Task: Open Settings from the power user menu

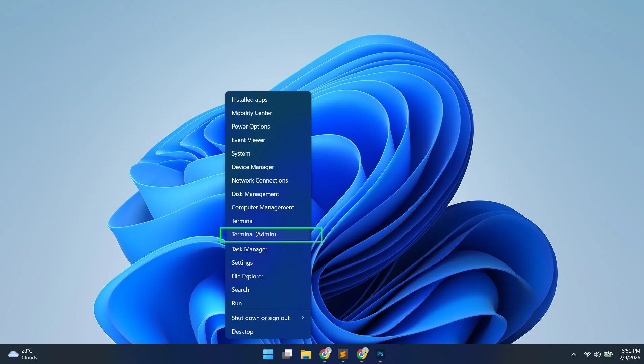Action: click(x=242, y=262)
